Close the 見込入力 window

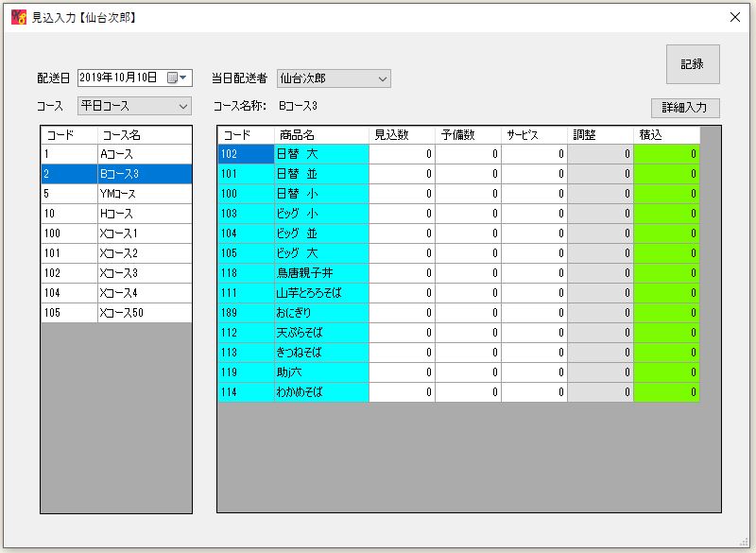[735, 17]
